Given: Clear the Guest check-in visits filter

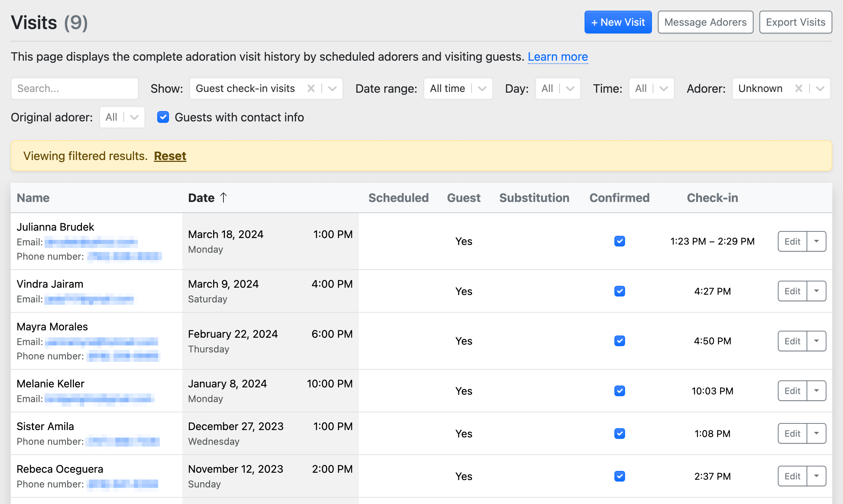Looking at the screenshot, I should coord(311,88).
